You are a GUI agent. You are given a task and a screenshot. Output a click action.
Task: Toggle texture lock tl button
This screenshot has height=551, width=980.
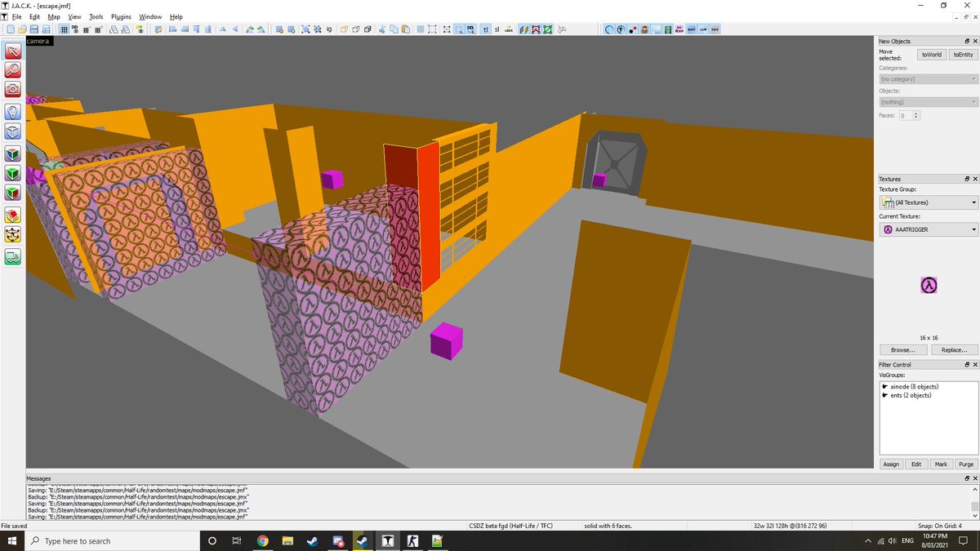click(486, 29)
